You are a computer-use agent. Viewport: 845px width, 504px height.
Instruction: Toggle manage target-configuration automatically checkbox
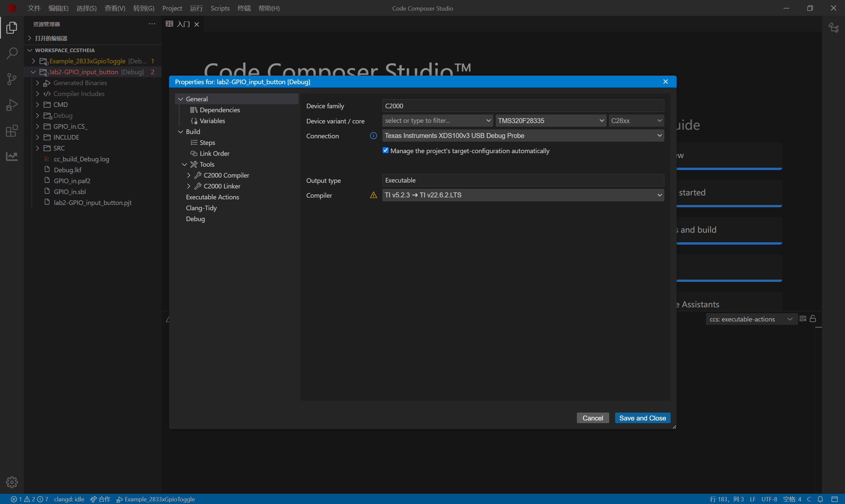point(385,151)
